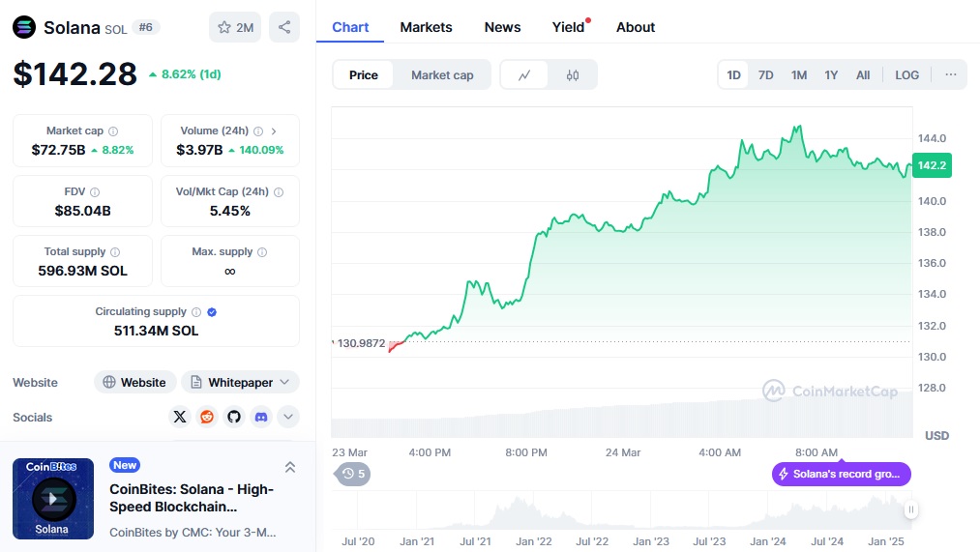Switch to the News tab

502,27
